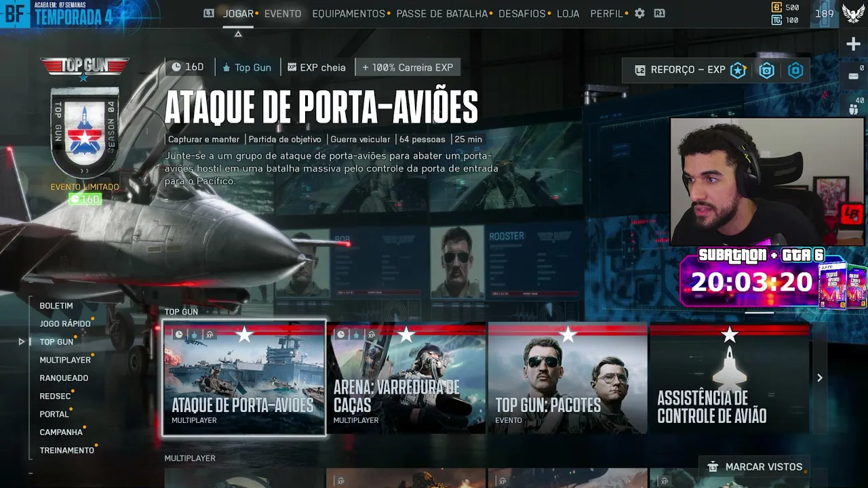Click the TG token currency icon
Viewport: 868px width, 488px height.
[x=776, y=20]
